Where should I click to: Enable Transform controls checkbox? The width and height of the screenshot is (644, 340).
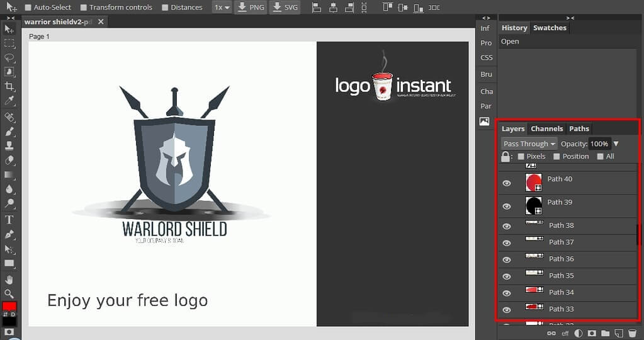[x=83, y=8]
